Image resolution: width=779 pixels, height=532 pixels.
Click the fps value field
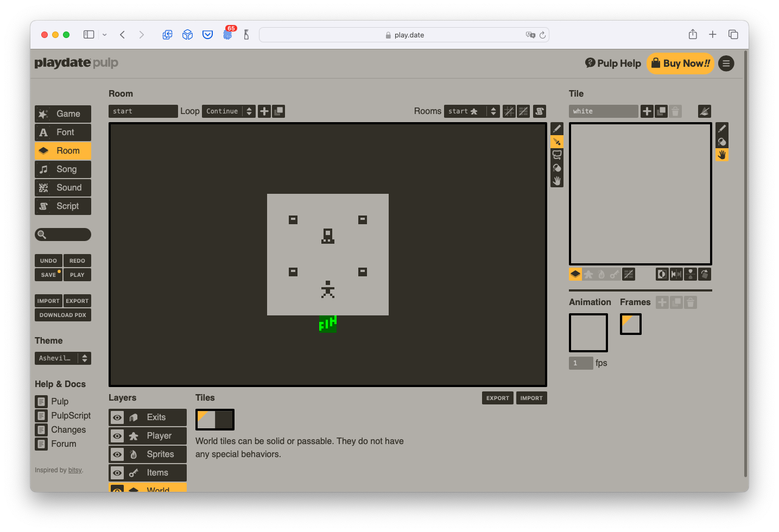581,363
